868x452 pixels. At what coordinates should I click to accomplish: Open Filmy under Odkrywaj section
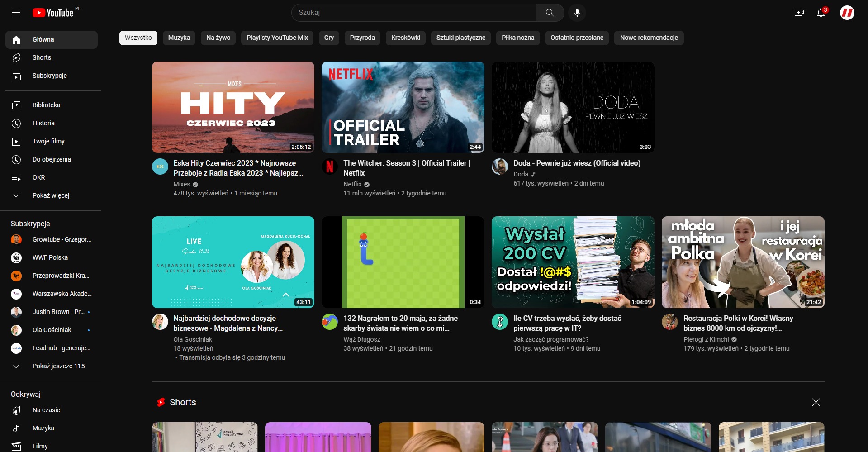(52, 446)
